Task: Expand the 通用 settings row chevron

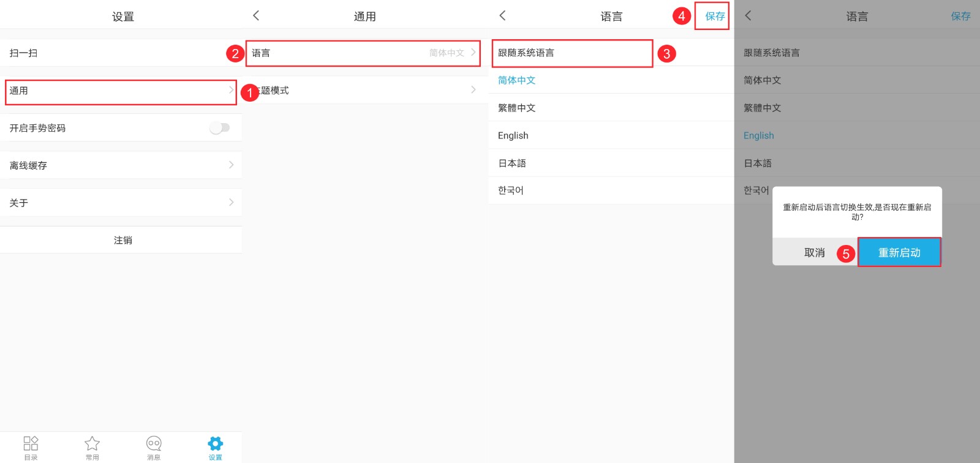Action: click(231, 90)
